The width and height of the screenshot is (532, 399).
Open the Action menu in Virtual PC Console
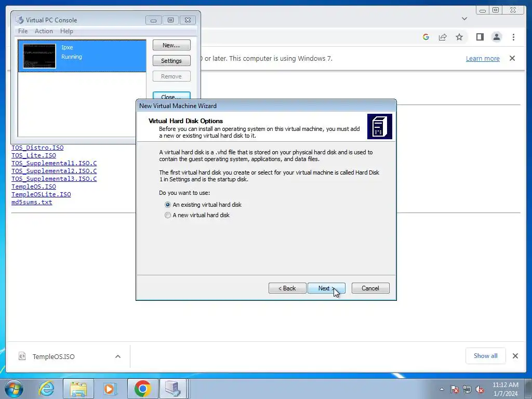coord(44,31)
